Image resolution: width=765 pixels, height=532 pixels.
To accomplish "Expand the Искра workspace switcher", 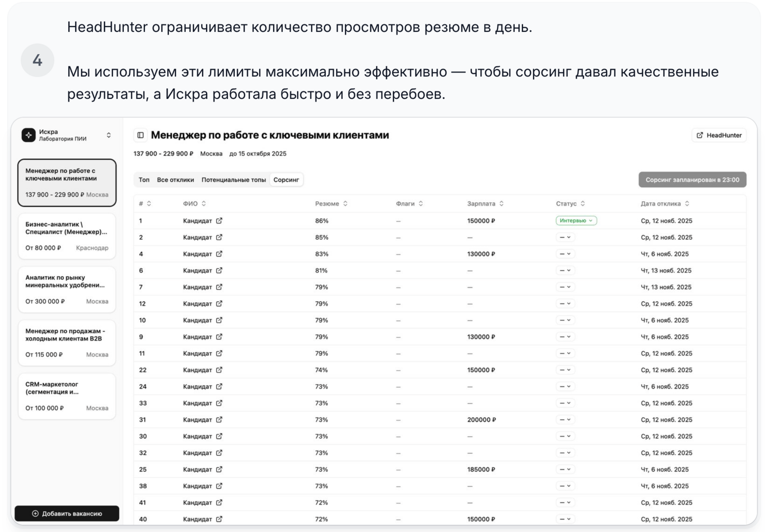I will [108, 135].
